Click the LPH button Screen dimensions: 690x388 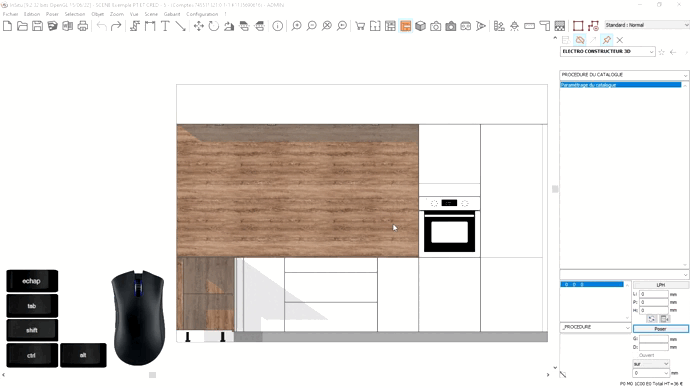661,285
